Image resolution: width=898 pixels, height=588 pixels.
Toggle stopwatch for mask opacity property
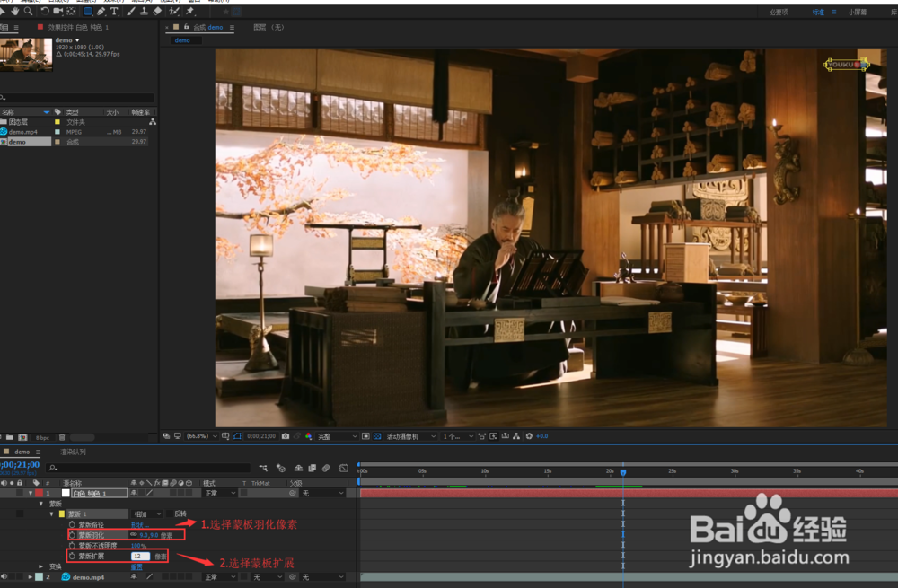pos(72,546)
